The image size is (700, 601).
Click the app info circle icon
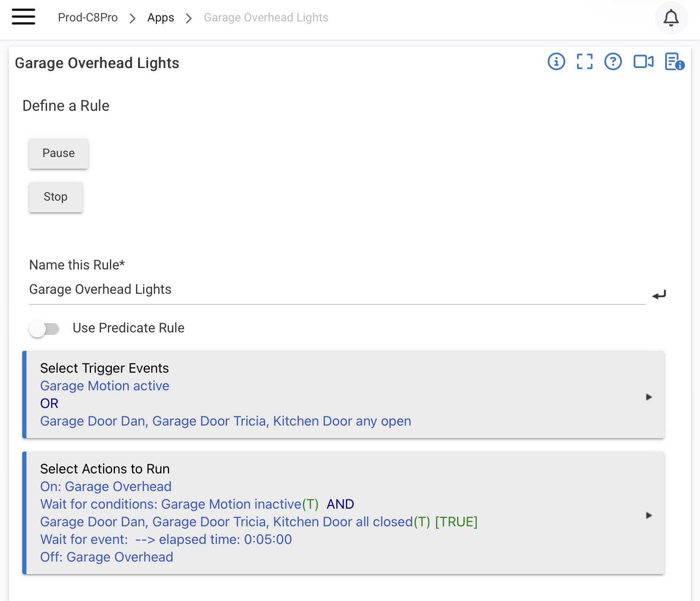[x=556, y=62]
